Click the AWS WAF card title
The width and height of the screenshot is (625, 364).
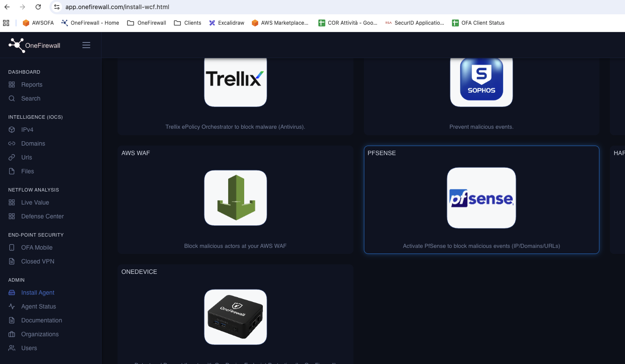click(136, 153)
